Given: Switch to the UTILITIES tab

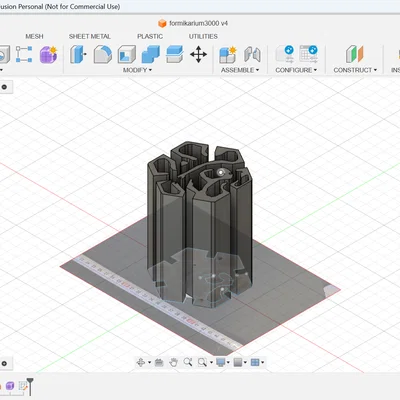Looking at the screenshot, I should (x=203, y=36).
